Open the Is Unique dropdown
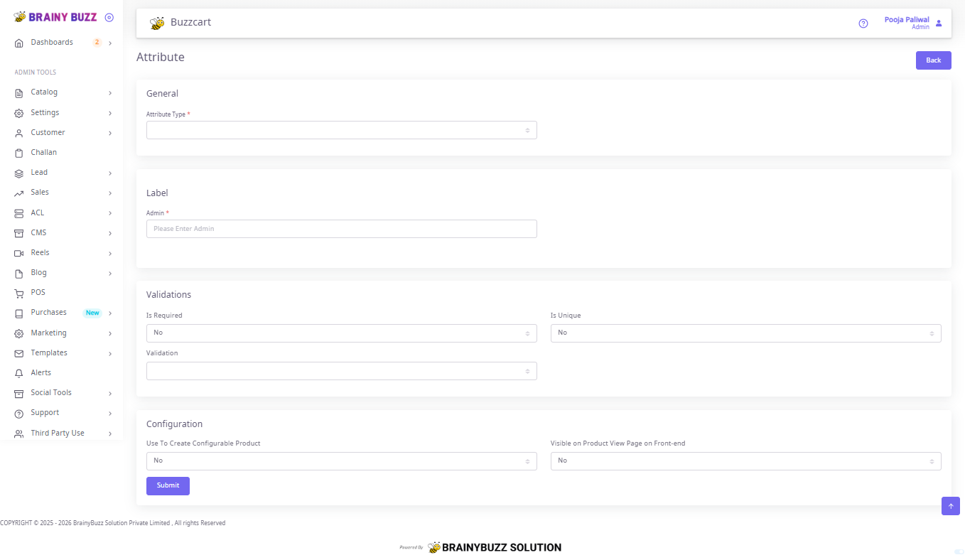This screenshot has width=965, height=560. tap(745, 333)
